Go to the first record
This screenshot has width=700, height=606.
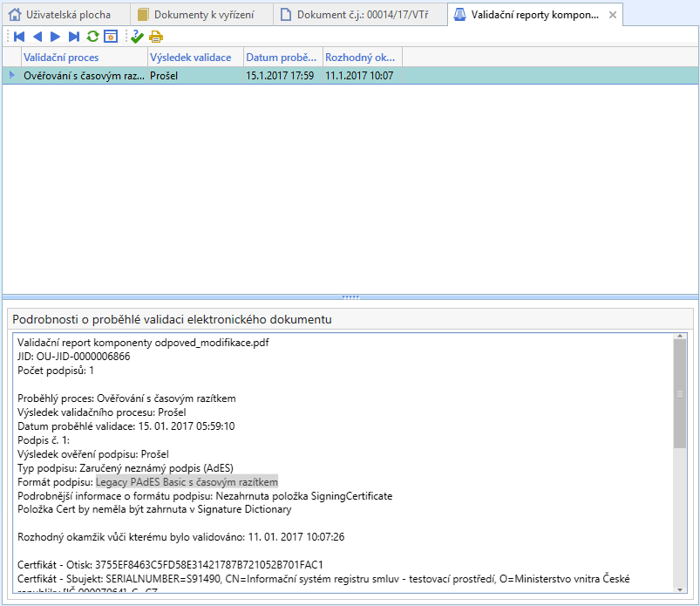coord(19,37)
